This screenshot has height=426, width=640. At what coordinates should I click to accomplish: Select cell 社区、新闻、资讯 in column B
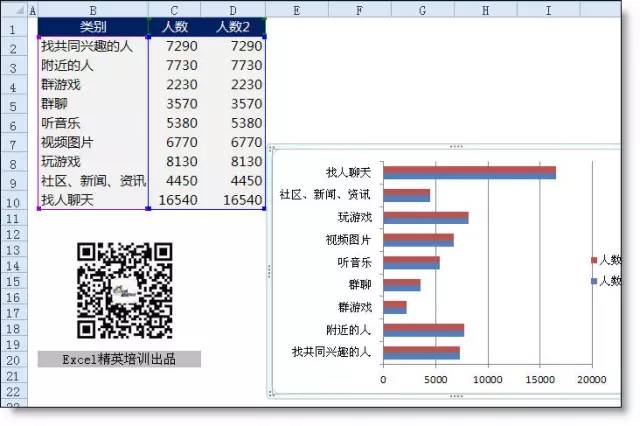93,180
